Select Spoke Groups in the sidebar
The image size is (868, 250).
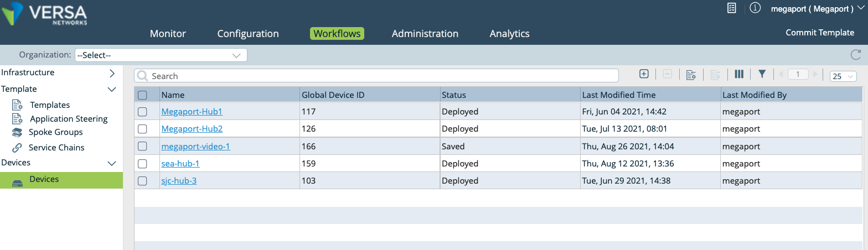[x=55, y=132]
